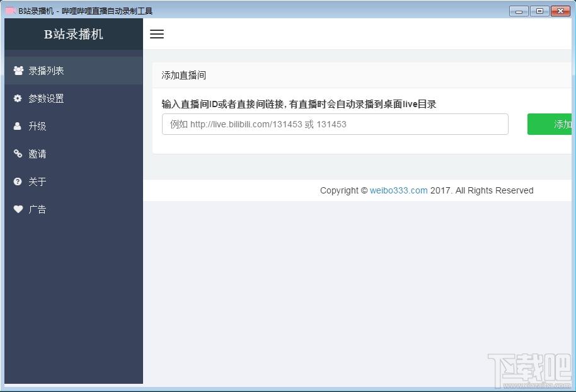Open the 参数设置 settings page

point(74,98)
